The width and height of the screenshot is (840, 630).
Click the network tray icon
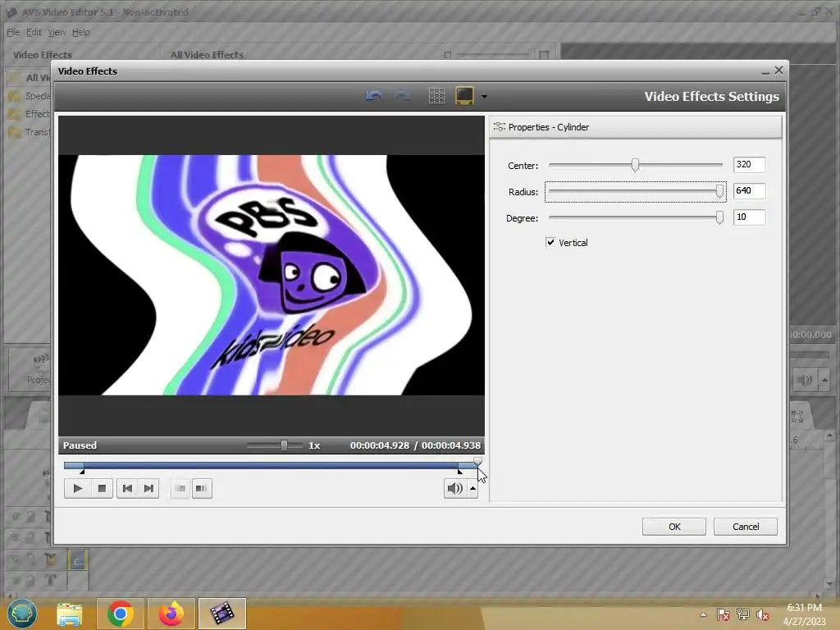click(x=743, y=614)
